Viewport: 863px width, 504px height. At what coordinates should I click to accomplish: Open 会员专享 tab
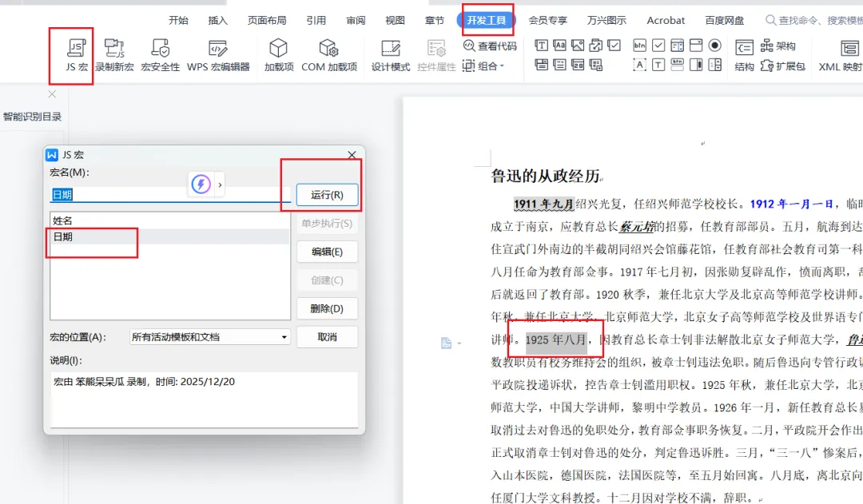[547, 20]
